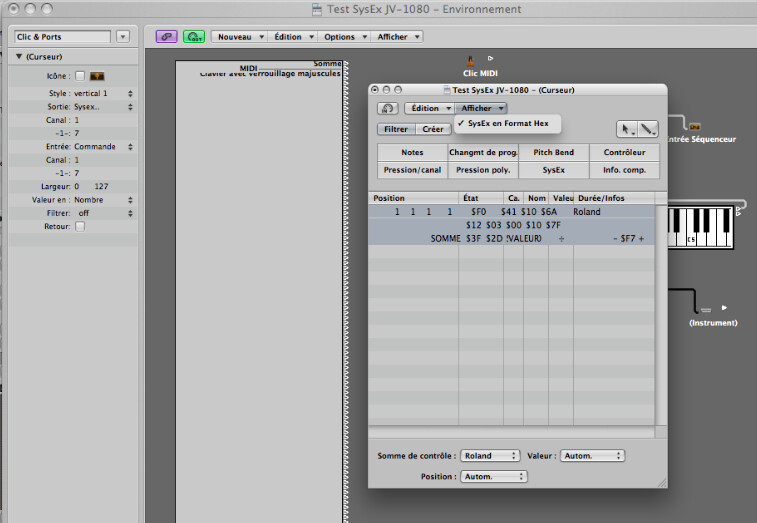Toggle the Pression poly. filter button

pos(483,170)
